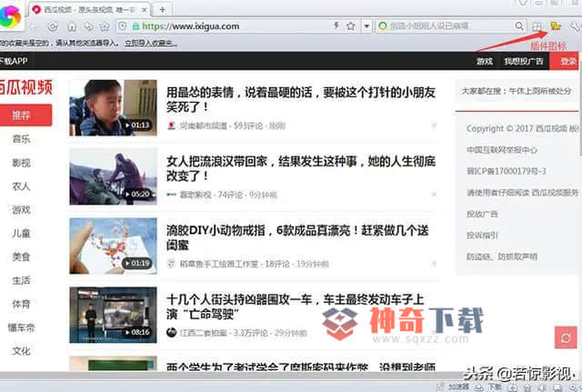This screenshot has width=582, height=392.
Task: Play the 05:20 homeless man video thumbnail
Action: coord(113,176)
